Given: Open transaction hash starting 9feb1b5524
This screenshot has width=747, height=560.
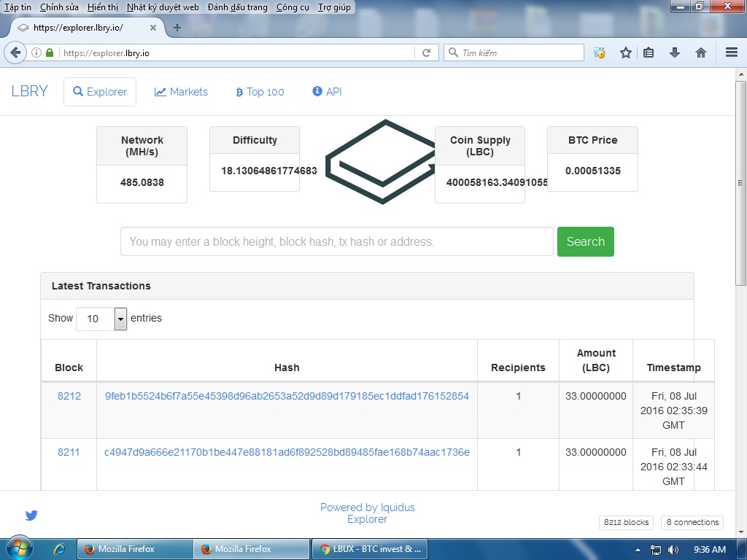Looking at the screenshot, I should pyautogui.click(x=287, y=396).
